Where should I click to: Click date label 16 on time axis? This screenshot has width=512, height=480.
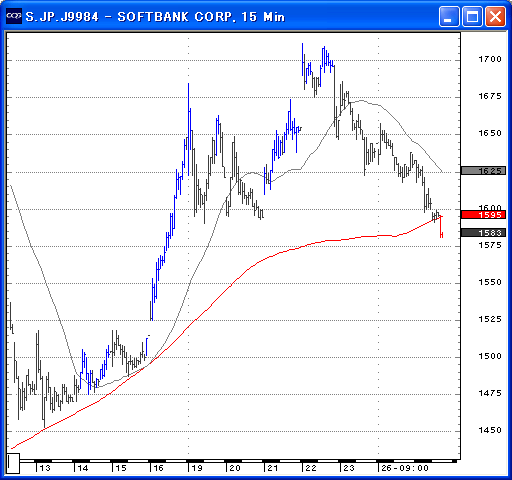pos(158,468)
